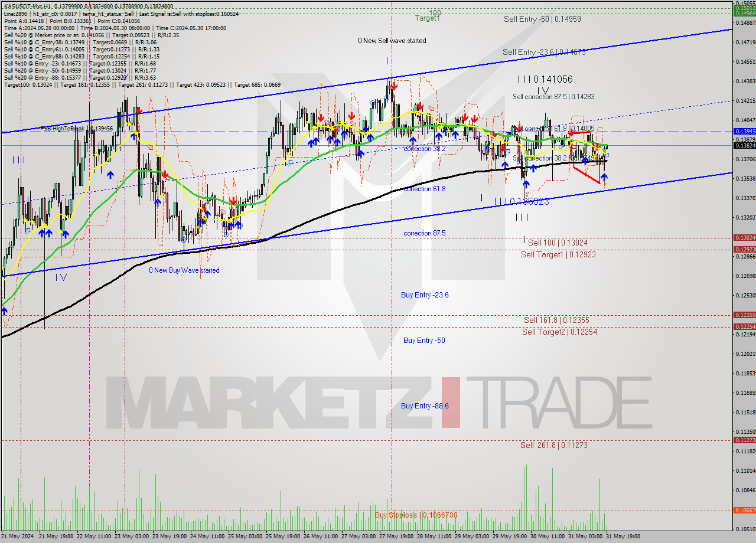Select the 'Sell 161.8 | 0.12355' label
Image resolution: width=756 pixels, height=543 pixels.
click(x=556, y=320)
